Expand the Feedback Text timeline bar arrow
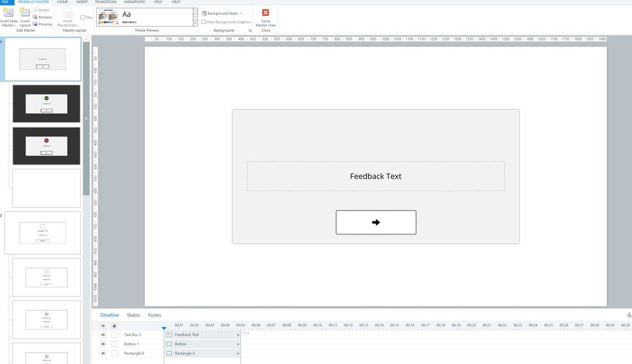This screenshot has width=632, height=364. pyautogui.click(x=238, y=334)
